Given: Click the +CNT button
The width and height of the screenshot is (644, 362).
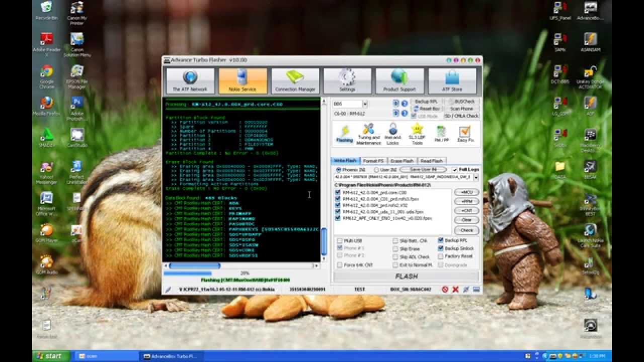Looking at the screenshot, I should coord(466,211).
